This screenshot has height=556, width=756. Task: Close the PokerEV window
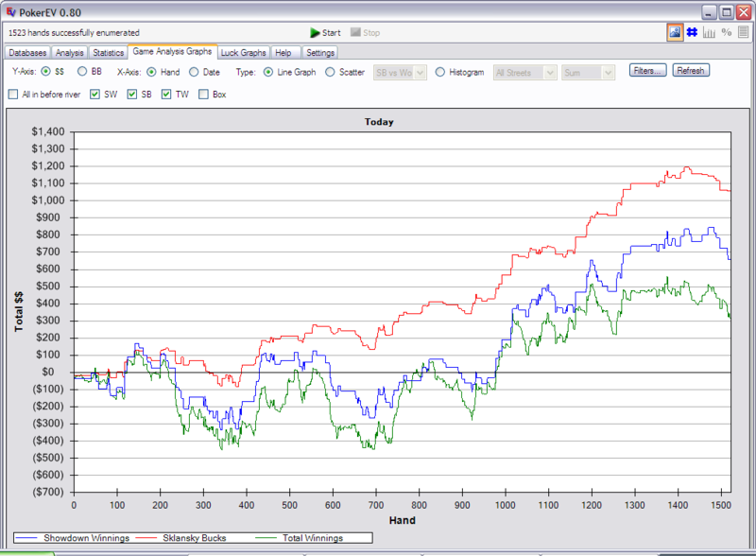click(x=744, y=12)
